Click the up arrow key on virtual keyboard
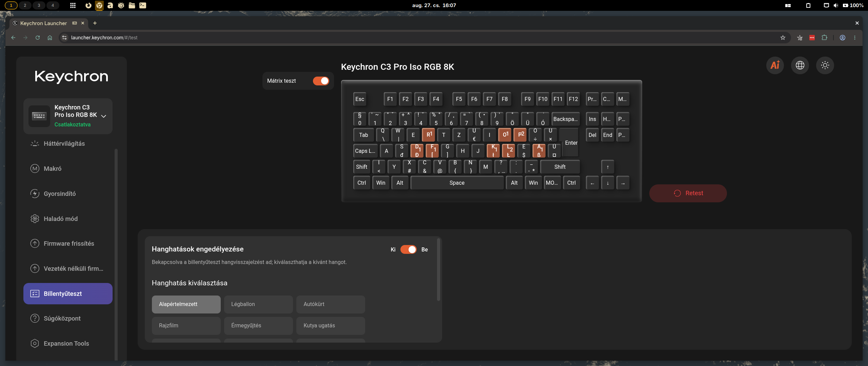This screenshot has width=868, height=366. point(608,167)
